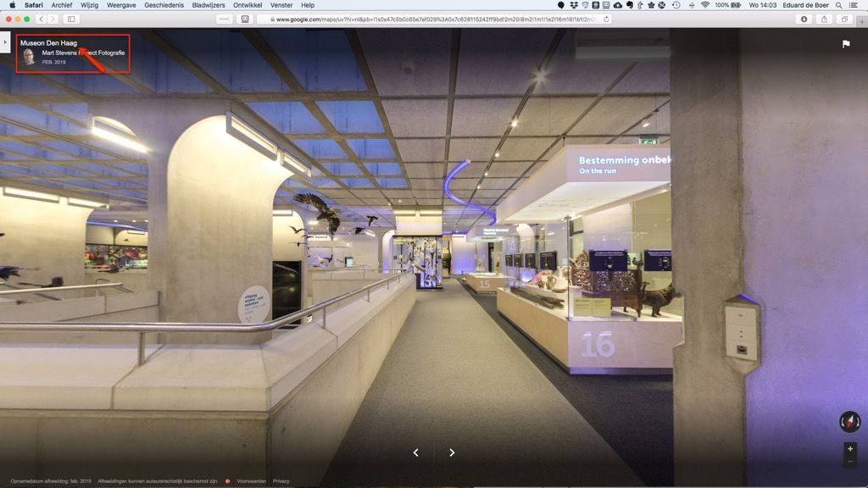
Task: Reload page using the address bar icon
Action: 606,19
